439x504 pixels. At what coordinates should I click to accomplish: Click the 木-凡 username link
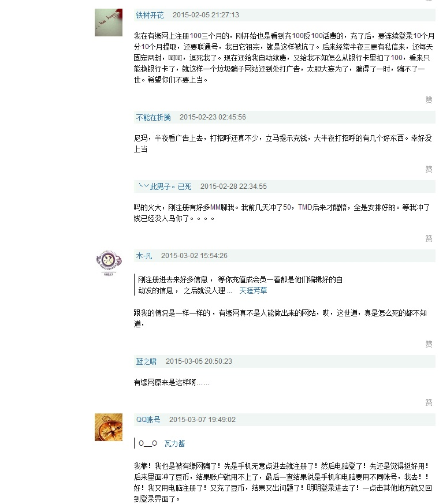(x=144, y=256)
